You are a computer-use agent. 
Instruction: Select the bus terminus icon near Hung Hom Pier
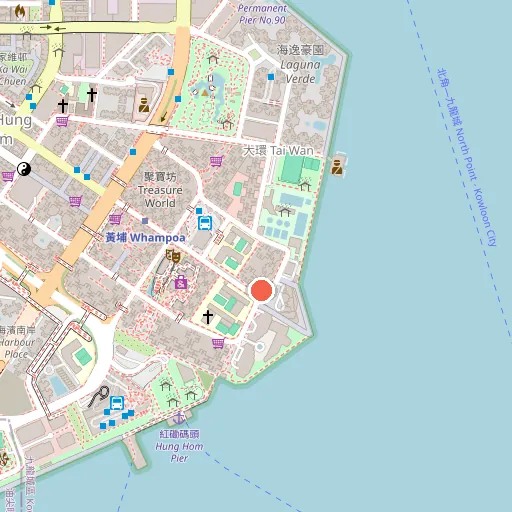click(117, 403)
